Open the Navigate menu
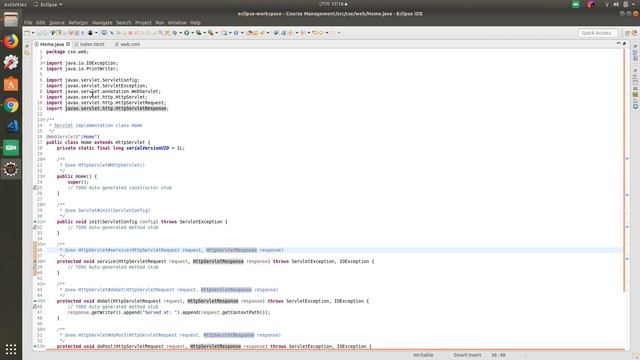This screenshot has height=360, width=640. 102,22
